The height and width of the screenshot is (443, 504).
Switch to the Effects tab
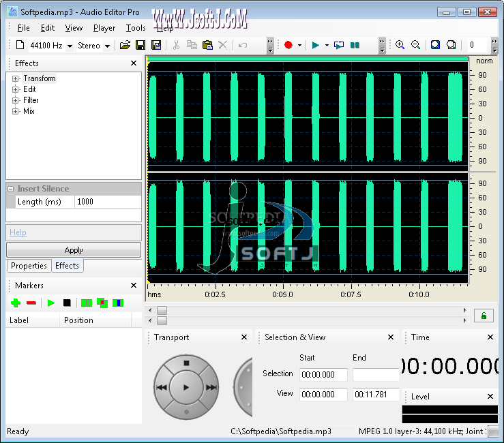(68, 266)
